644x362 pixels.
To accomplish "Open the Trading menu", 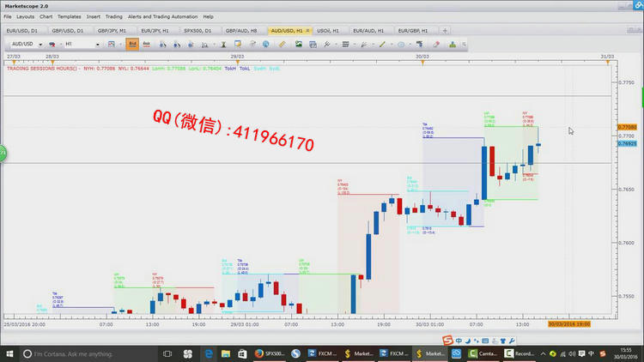I will coord(113,17).
